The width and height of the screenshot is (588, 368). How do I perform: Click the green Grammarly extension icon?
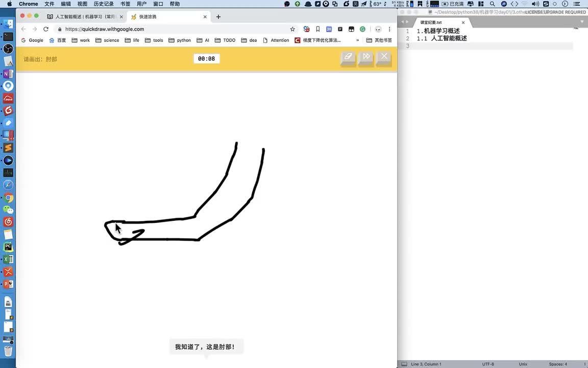pyautogui.click(x=362, y=29)
